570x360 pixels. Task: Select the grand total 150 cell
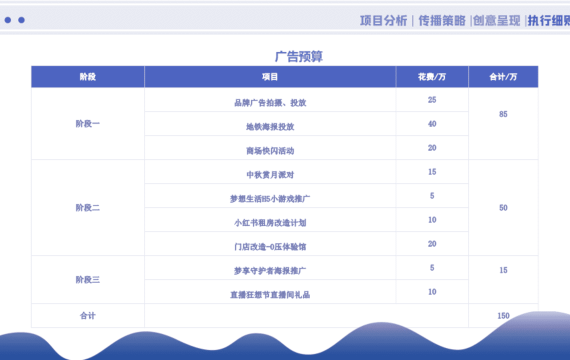503,316
